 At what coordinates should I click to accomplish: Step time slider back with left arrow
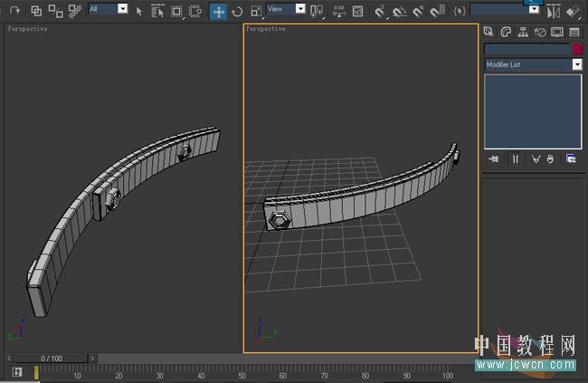point(9,359)
